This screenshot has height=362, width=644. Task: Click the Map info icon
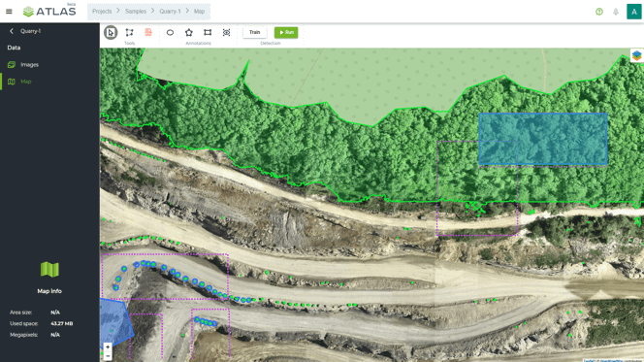[x=49, y=270]
